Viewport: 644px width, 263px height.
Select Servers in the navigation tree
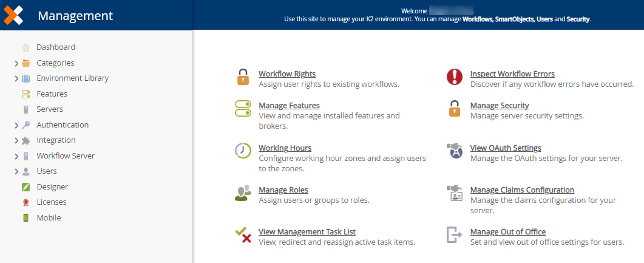click(50, 109)
